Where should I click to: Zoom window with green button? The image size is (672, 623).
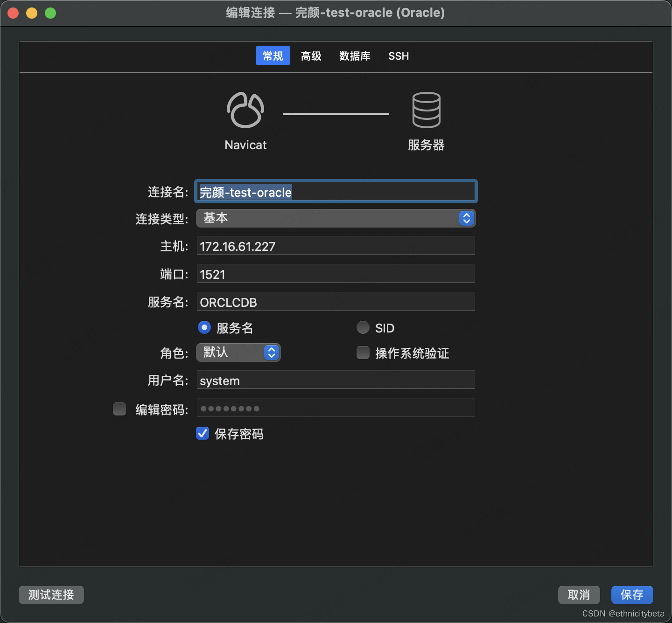coord(50,13)
